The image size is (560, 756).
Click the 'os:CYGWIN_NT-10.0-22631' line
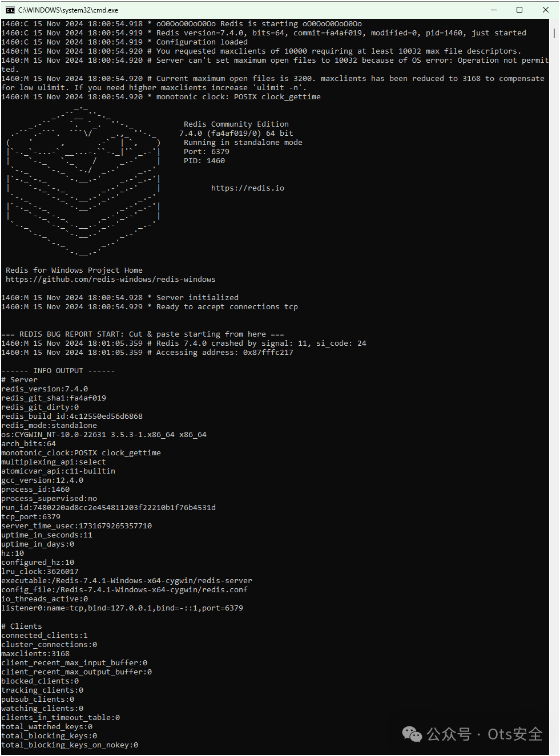coord(104,435)
